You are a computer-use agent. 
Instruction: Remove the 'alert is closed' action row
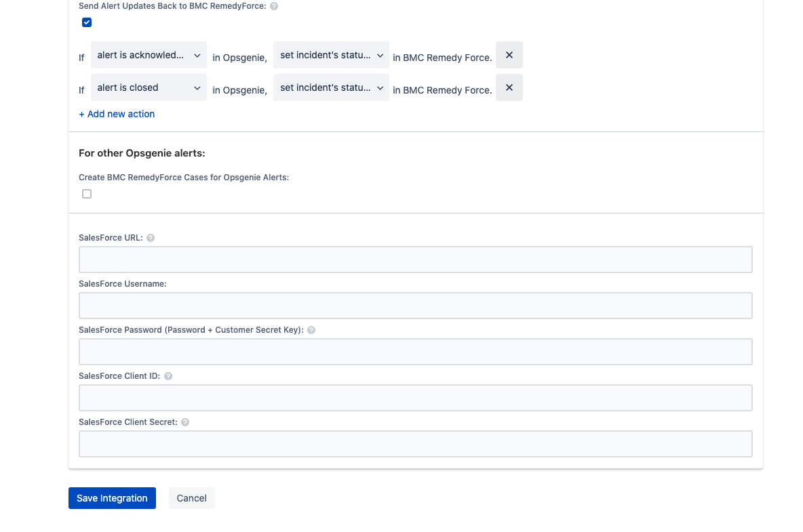tap(509, 87)
